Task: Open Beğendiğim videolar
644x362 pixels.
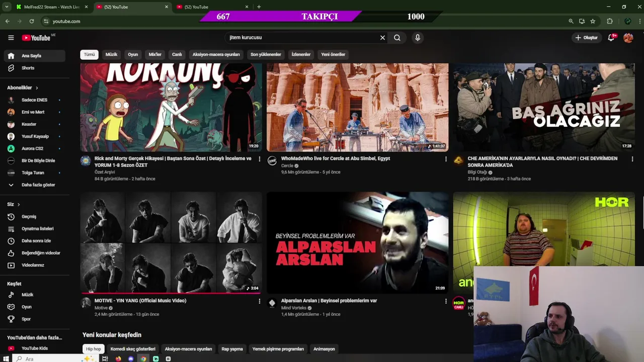Action: [x=34, y=253]
